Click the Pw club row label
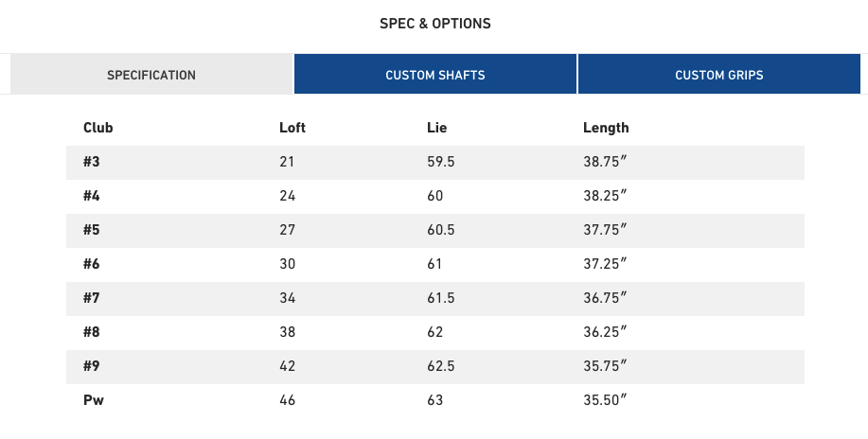 click(x=94, y=400)
